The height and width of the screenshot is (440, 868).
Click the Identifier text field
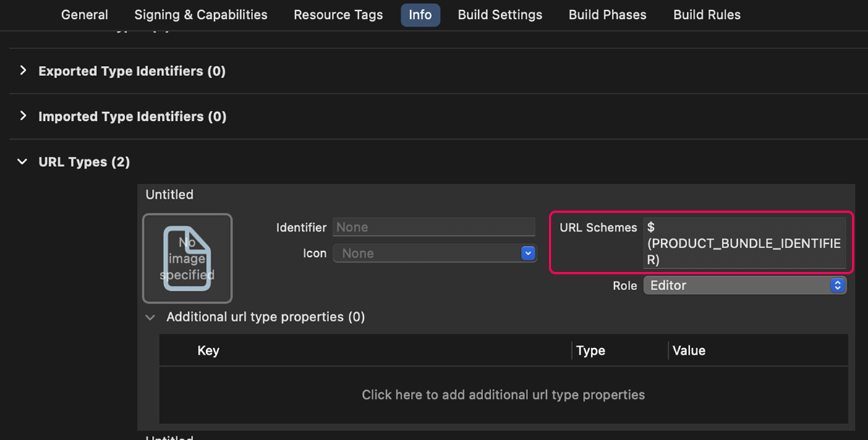click(x=433, y=227)
